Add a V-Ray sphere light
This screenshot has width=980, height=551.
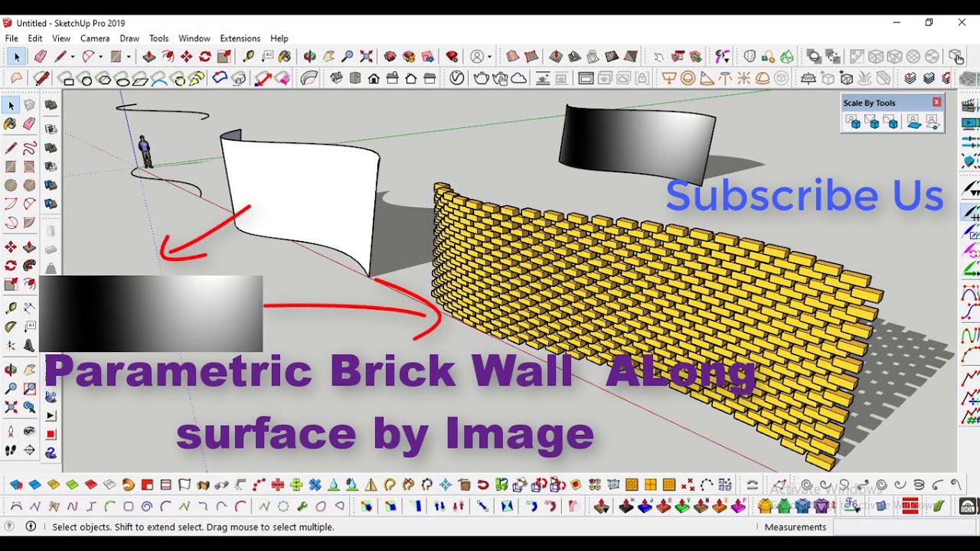point(688,78)
